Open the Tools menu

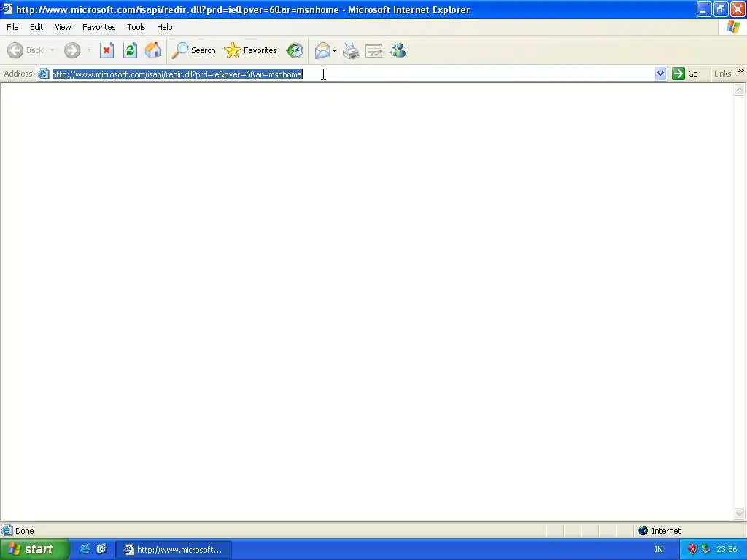pos(136,27)
